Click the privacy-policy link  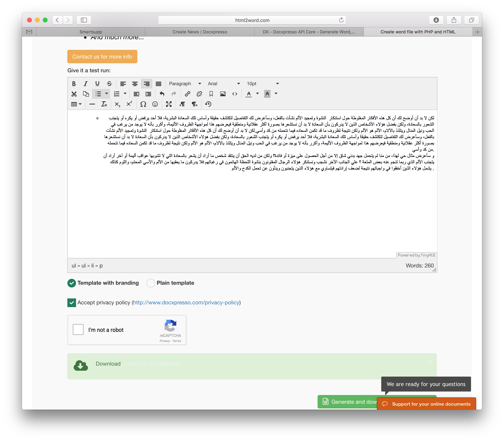click(186, 303)
